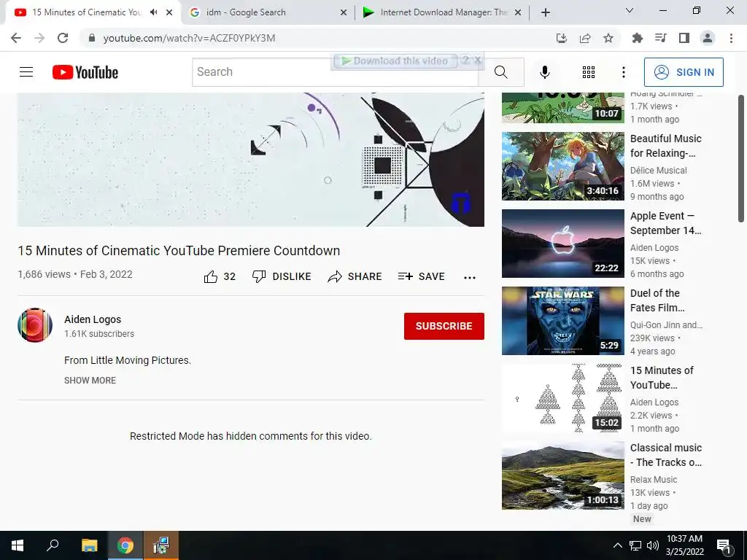The height and width of the screenshot is (560, 747).
Task: View site information via lock icon
Action: 92,38
